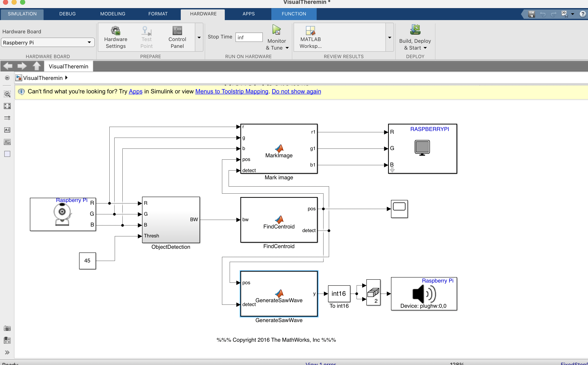Click the Stop Time input field
Screen dimensions: 588x365
coord(249,37)
